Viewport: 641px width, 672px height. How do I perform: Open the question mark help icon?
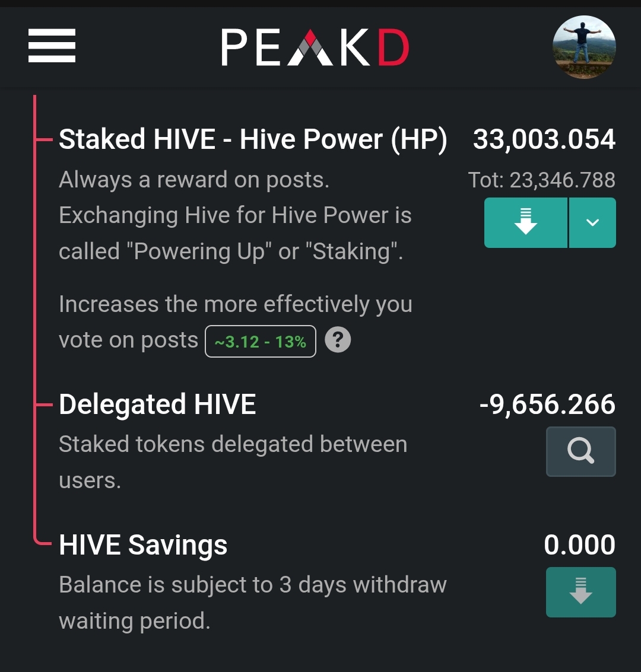pos(338,340)
